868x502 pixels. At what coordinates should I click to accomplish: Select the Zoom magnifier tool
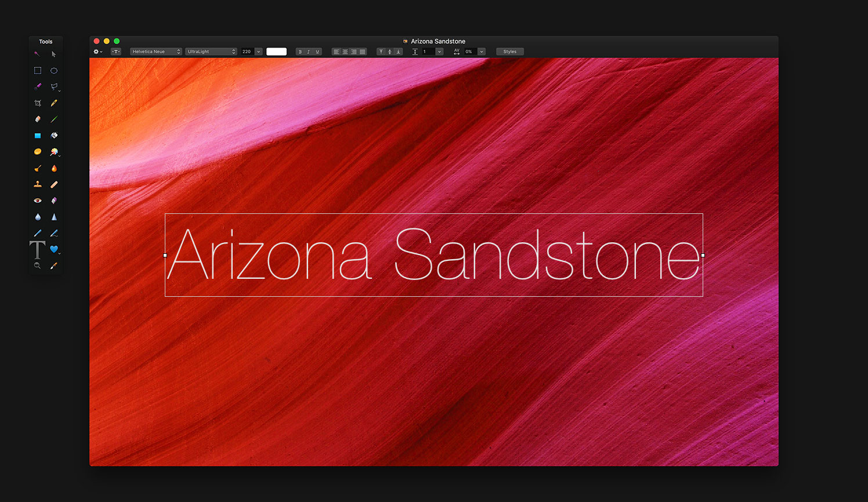37,265
